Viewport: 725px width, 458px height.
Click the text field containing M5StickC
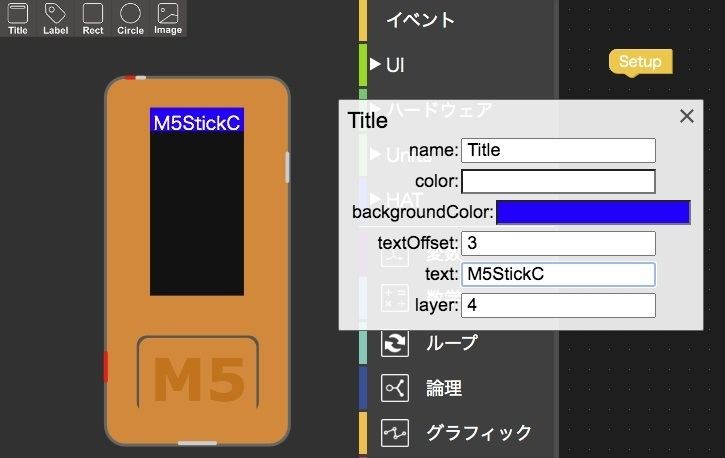click(x=558, y=274)
